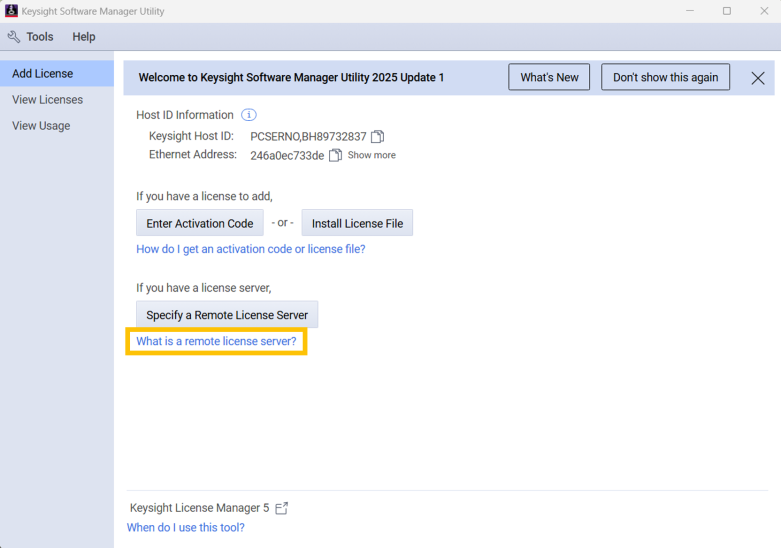Open link about getting an activation code
Image resolution: width=781 pixels, height=548 pixels.
click(x=251, y=249)
